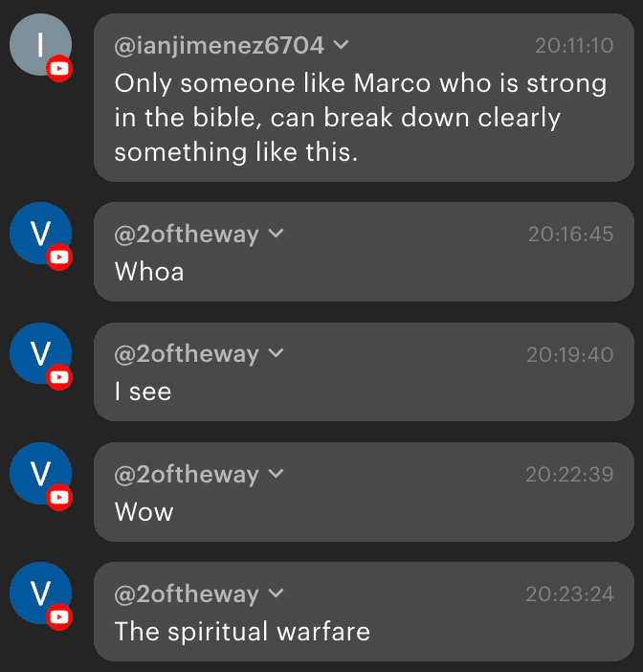Screen dimensions: 643x672
Task: Click the 20:23:24 timestamp
Action: click(569, 594)
